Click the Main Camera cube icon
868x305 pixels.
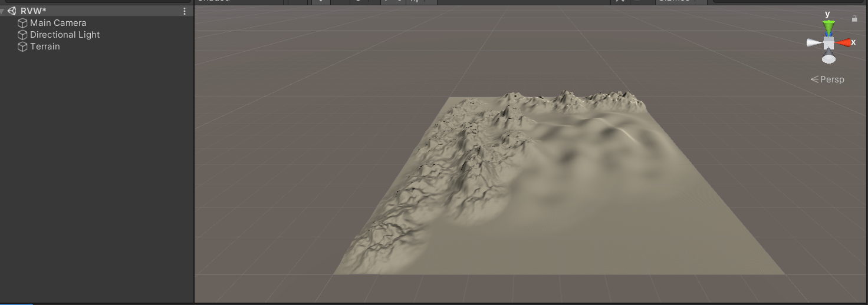[22, 23]
